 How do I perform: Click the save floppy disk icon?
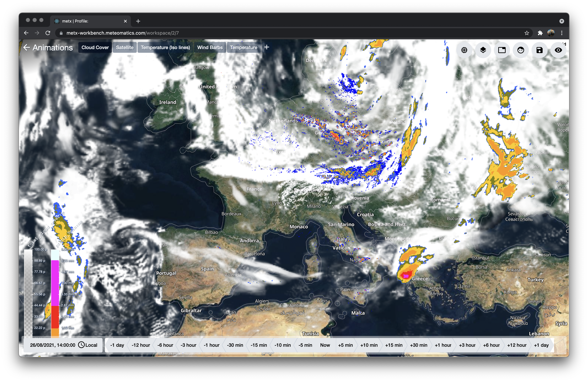(x=539, y=50)
